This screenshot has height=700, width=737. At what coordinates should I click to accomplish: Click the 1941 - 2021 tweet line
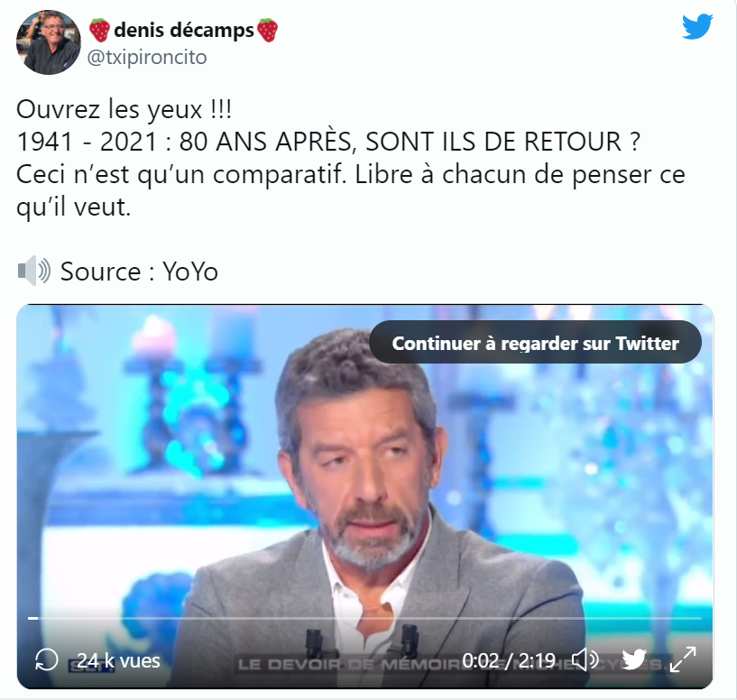point(328,142)
